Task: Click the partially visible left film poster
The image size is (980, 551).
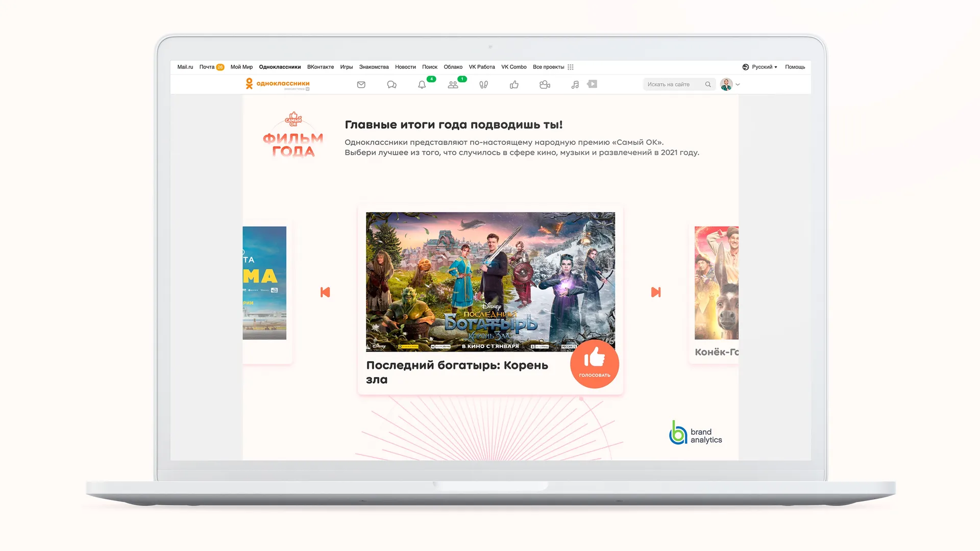Action: tap(264, 283)
